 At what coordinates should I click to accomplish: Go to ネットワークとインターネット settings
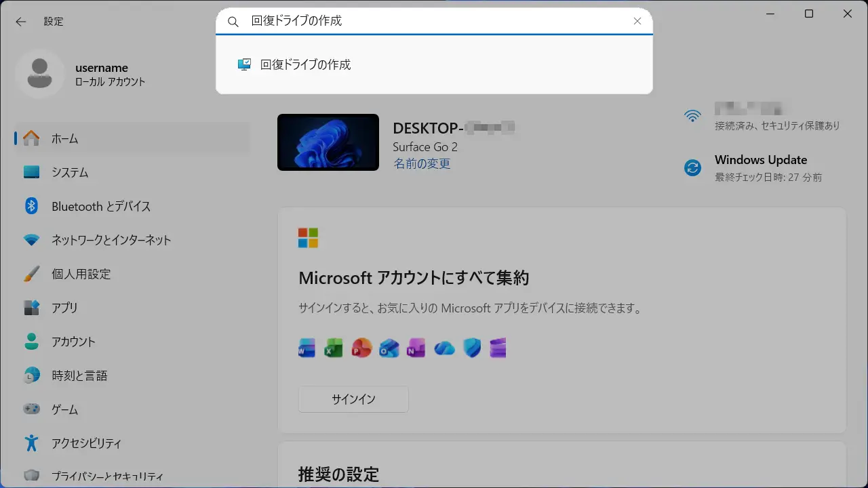(x=111, y=241)
